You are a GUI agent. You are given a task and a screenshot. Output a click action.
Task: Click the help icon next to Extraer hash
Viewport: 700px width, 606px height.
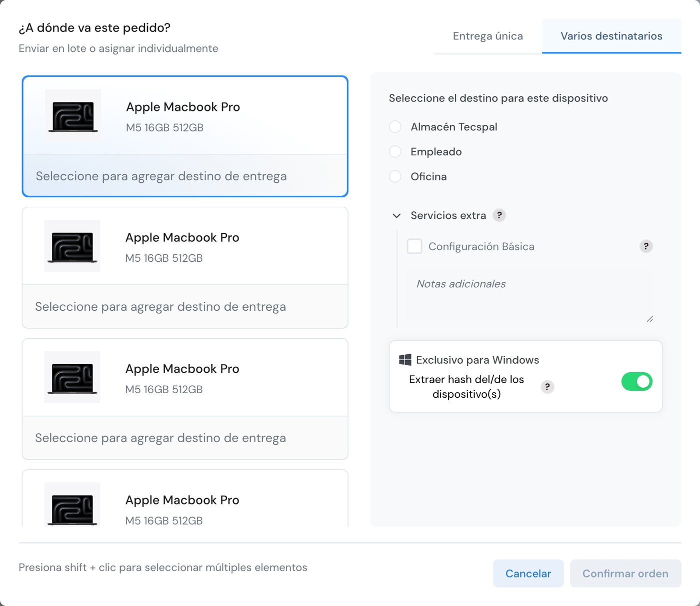(x=547, y=387)
